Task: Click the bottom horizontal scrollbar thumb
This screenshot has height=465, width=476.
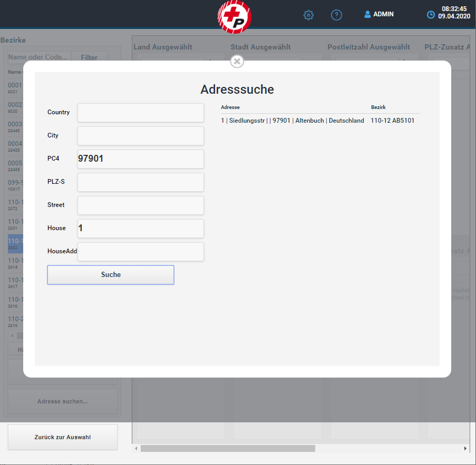Action: (x=228, y=449)
